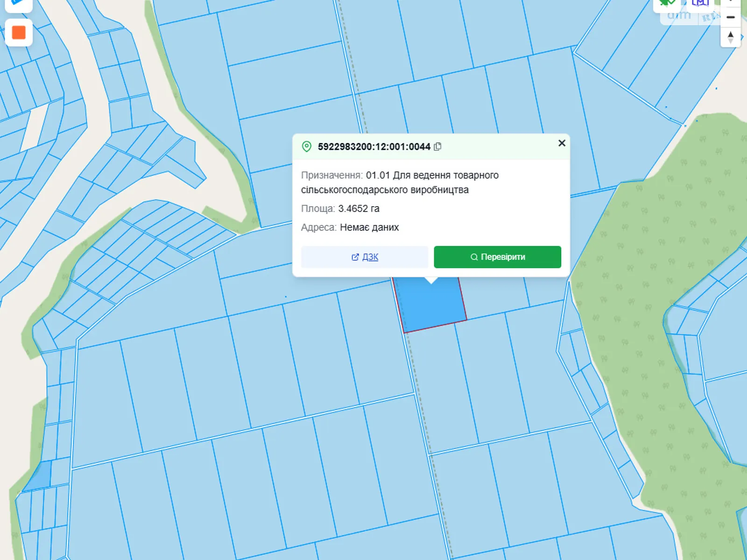Viewport: 747px width, 560px height.
Task: Click the highlighted parcel with red border
Action: click(x=432, y=305)
